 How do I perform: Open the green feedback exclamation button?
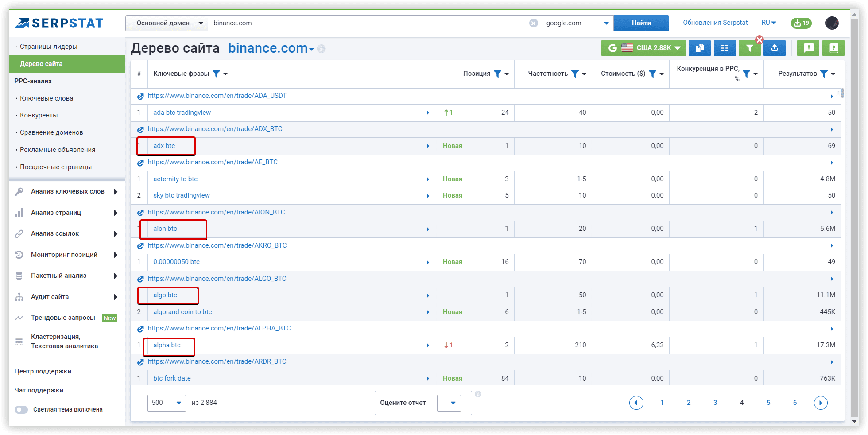(x=808, y=48)
